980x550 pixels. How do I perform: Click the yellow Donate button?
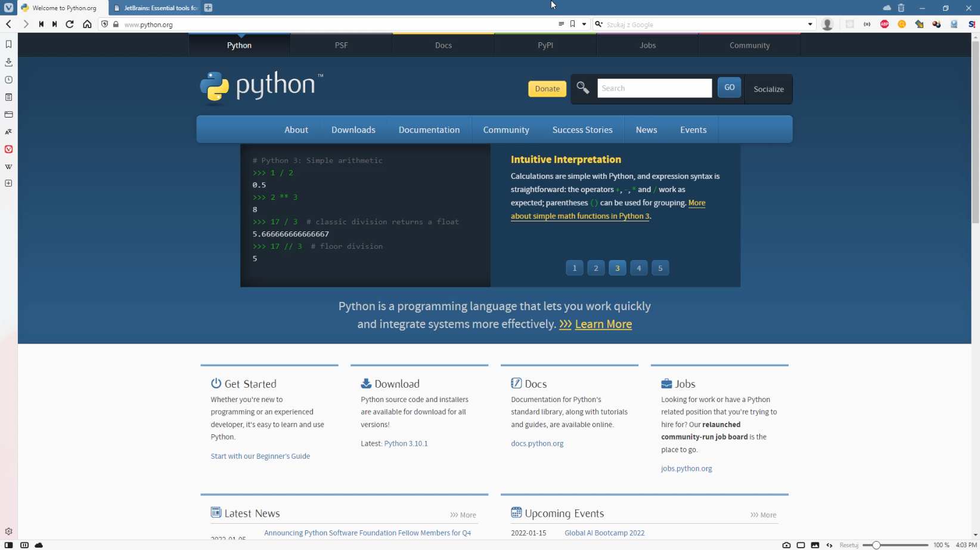pos(547,89)
